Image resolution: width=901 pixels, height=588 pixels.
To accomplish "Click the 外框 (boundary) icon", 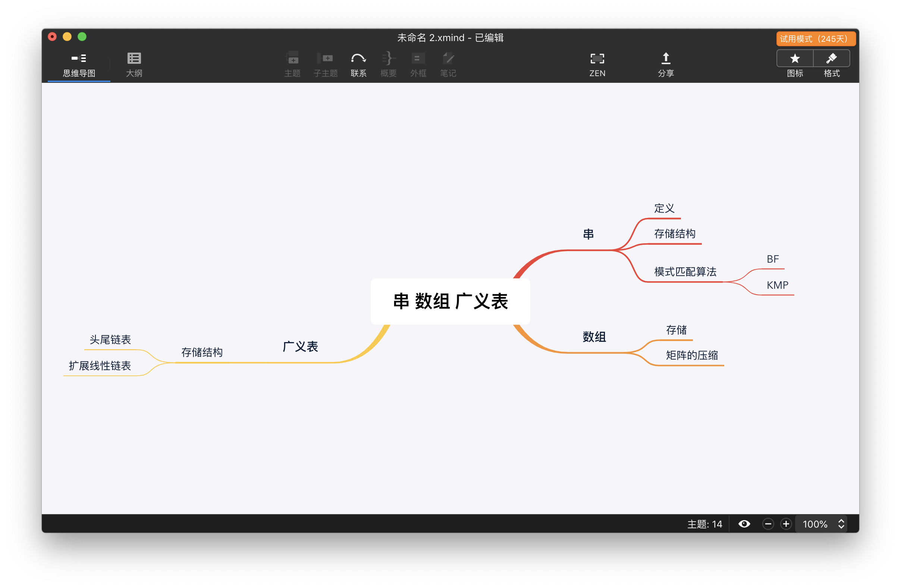I will tap(418, 63).
